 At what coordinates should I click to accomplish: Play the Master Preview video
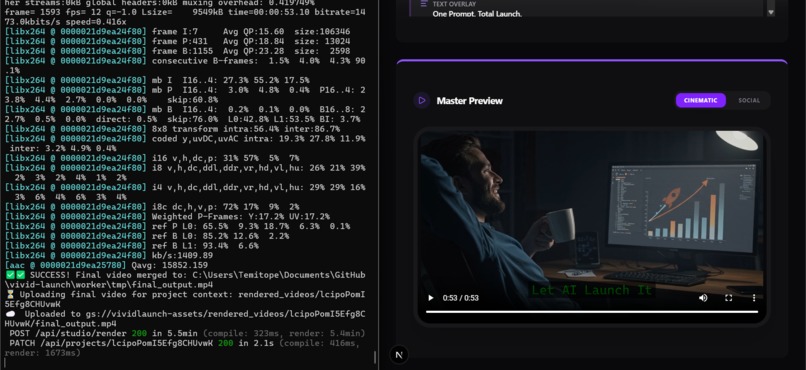(431, 298)
